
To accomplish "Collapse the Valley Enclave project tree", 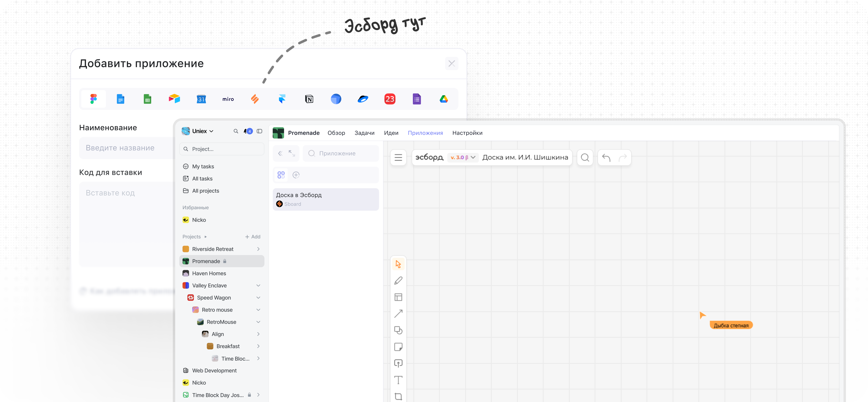I will 258,286.
